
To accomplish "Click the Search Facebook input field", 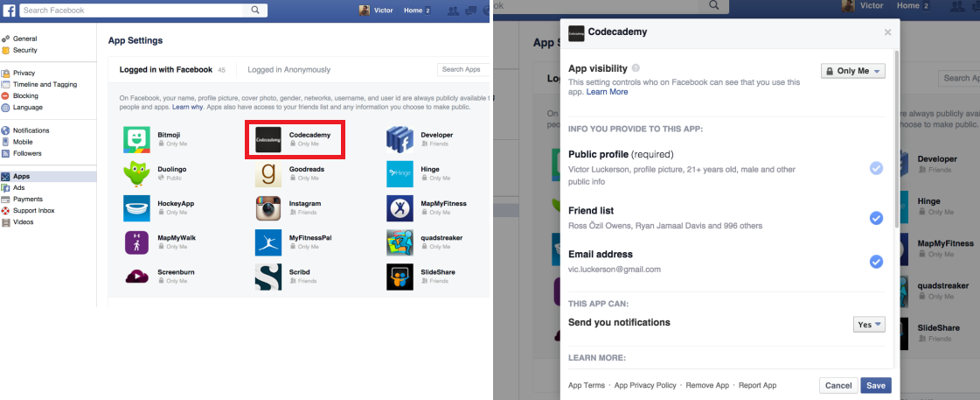I will [x=133, y=10].
